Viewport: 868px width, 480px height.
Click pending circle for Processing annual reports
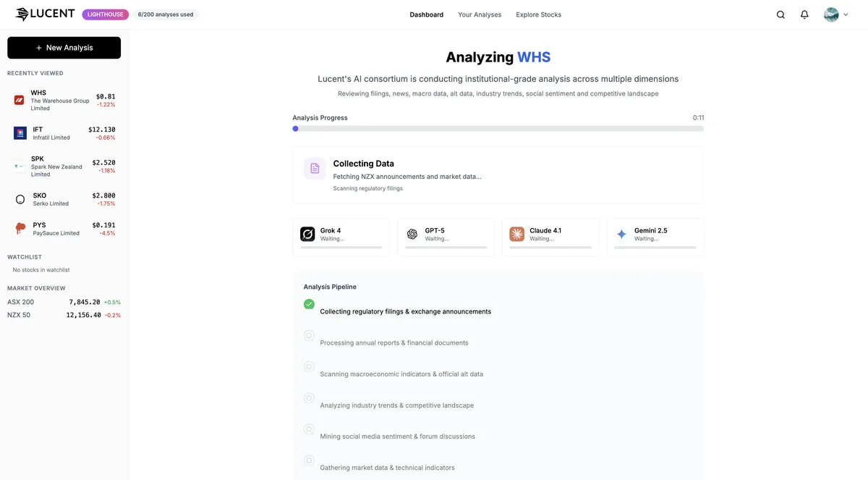pyautogui.click(x=309, y=335)
